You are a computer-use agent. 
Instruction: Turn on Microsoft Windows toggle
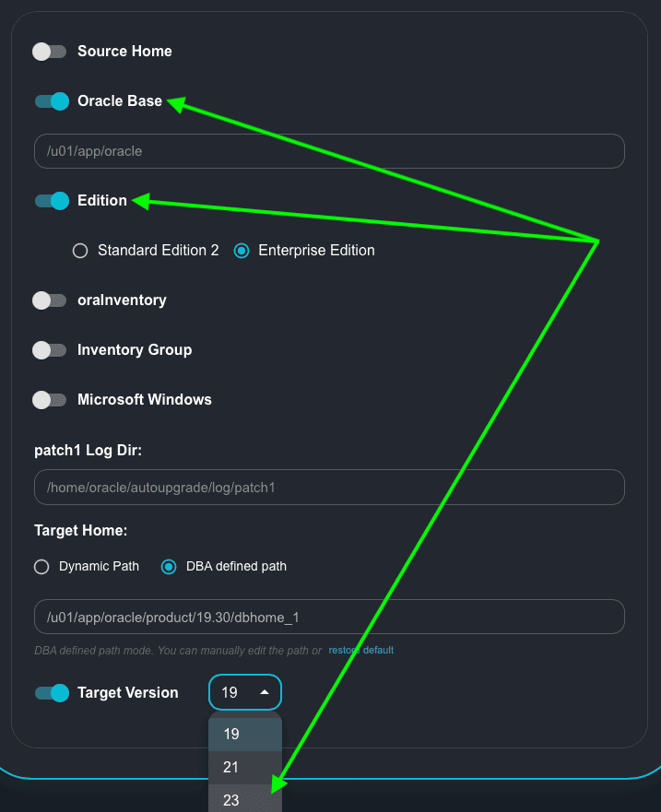tap(50, 400)
